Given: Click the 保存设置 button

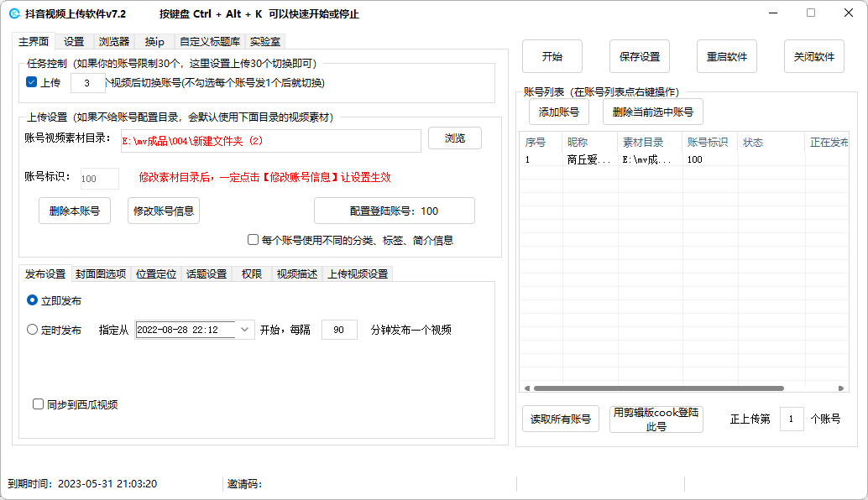Looking at the screenshot, I should [x=640, y=56].
